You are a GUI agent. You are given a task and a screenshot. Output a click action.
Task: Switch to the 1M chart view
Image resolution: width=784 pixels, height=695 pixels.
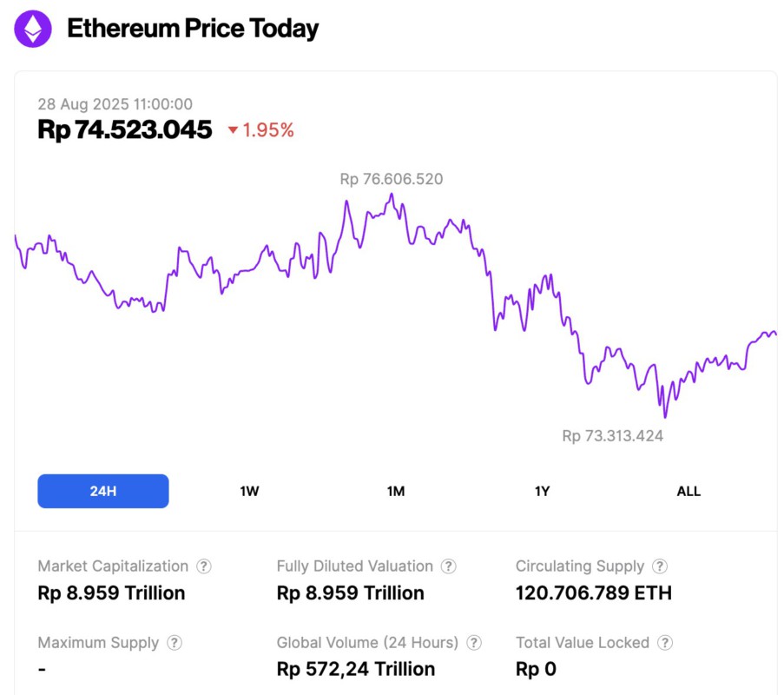click(395, 491)
